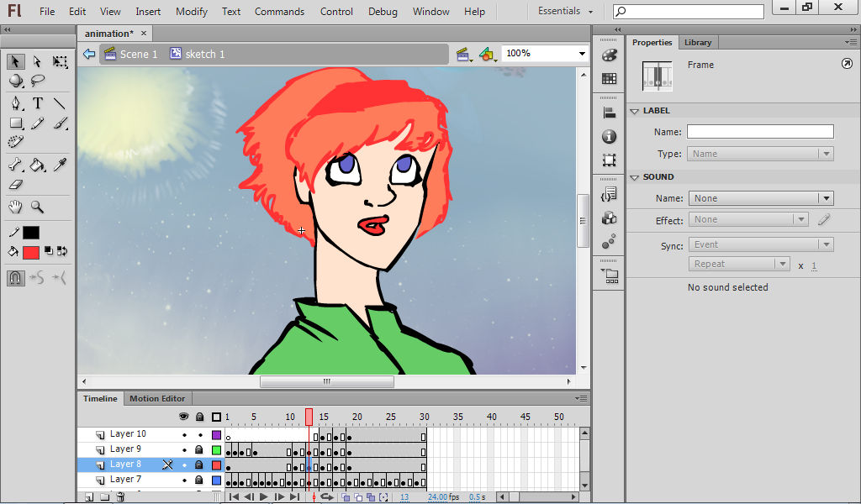
Task: Unlock Layer 9 padlock
Action: [x=200, y=449]
